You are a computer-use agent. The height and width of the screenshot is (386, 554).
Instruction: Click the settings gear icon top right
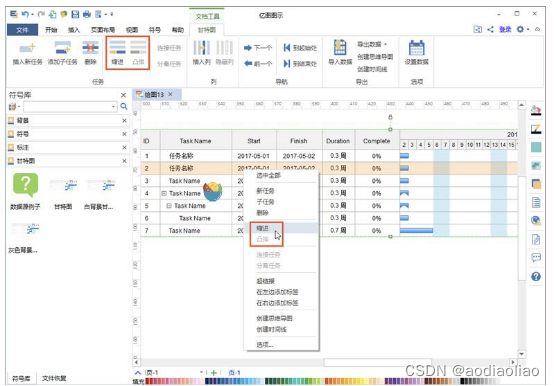(520, 29)
